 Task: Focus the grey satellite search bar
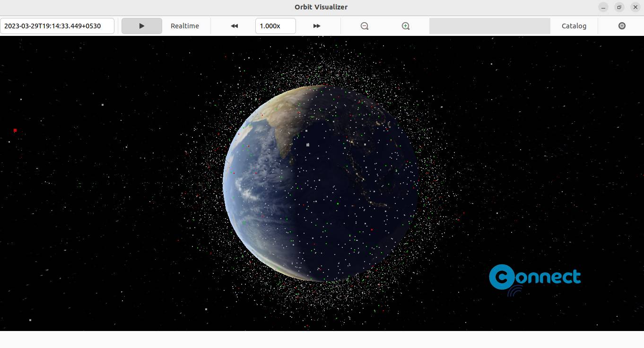click(490, 26)
